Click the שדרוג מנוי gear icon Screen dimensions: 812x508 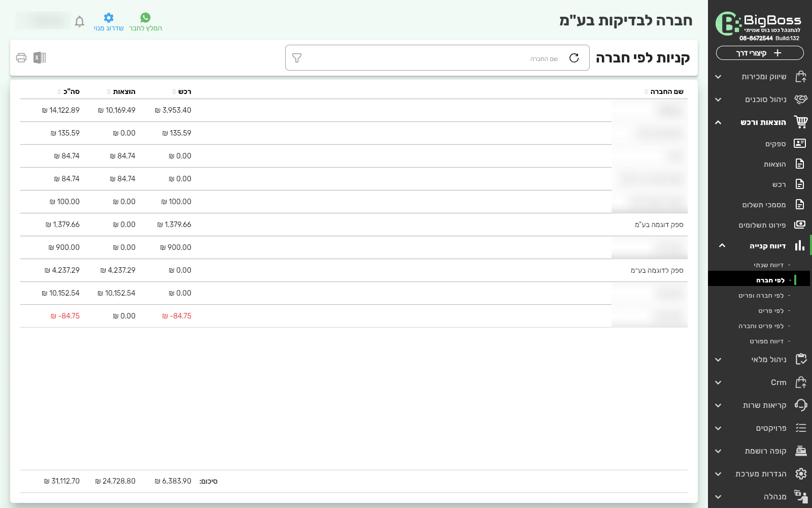[109, 18]
